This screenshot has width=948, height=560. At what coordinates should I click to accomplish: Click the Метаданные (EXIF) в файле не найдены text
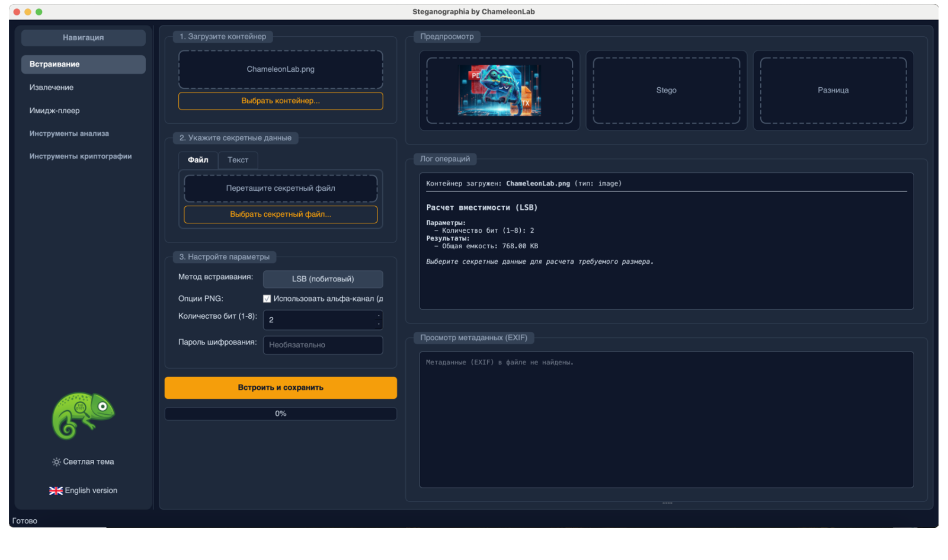pos(499,362)
